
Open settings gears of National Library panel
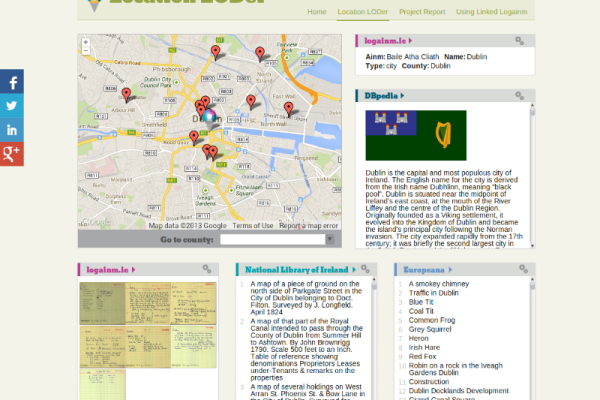click(x=365, y=269)
